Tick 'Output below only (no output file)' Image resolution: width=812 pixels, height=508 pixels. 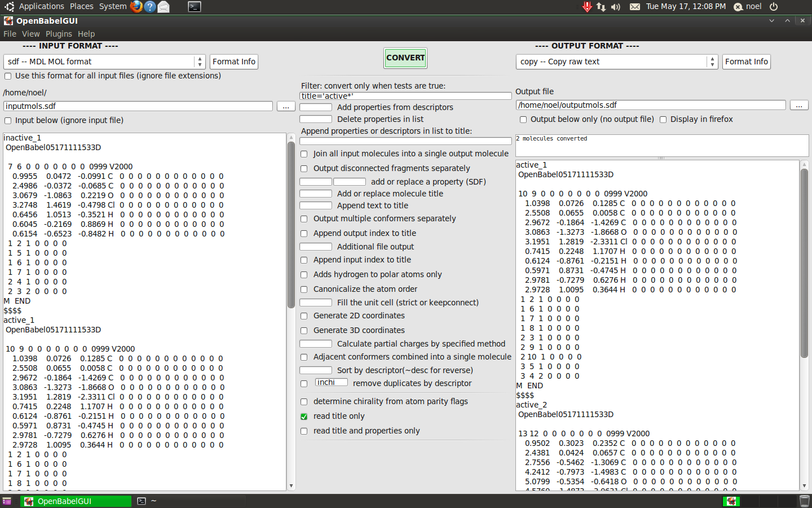tap(523, 120)
